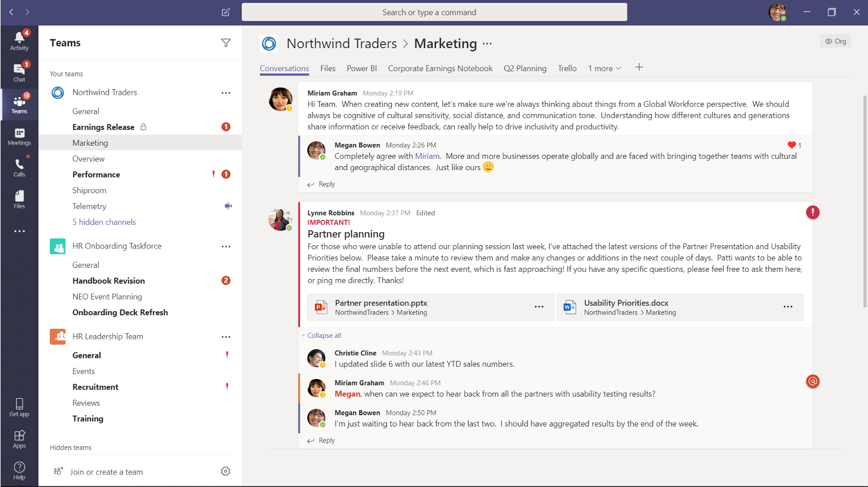Open the Apps store

pyautogui.click(x=19, y=438)
